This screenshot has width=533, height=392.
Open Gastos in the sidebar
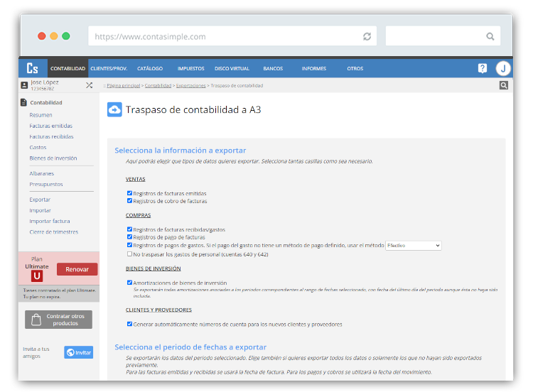pyautogui.click(x=38, y=148)
